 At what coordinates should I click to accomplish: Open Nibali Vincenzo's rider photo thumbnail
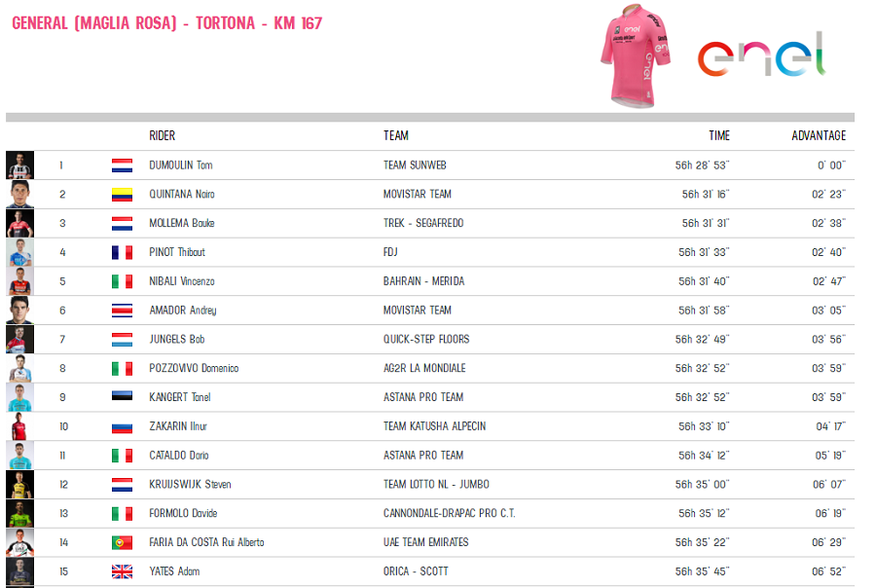(x=20, y=281)
